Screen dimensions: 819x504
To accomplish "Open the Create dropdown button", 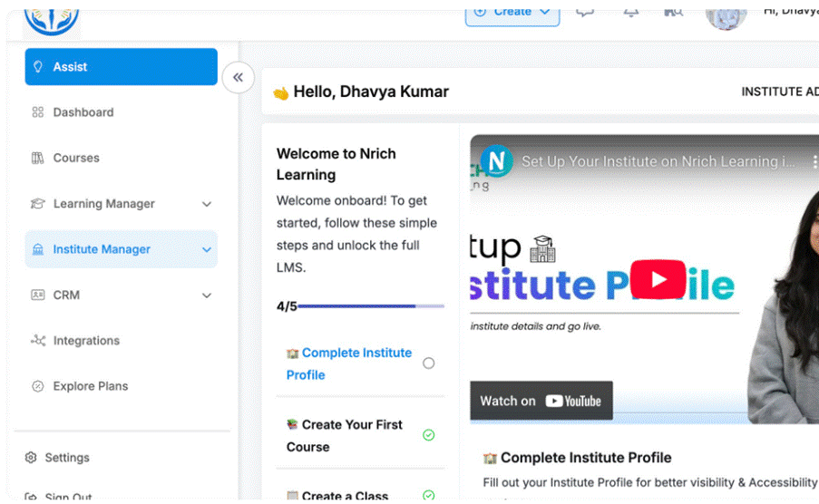I will pos(512,12).
